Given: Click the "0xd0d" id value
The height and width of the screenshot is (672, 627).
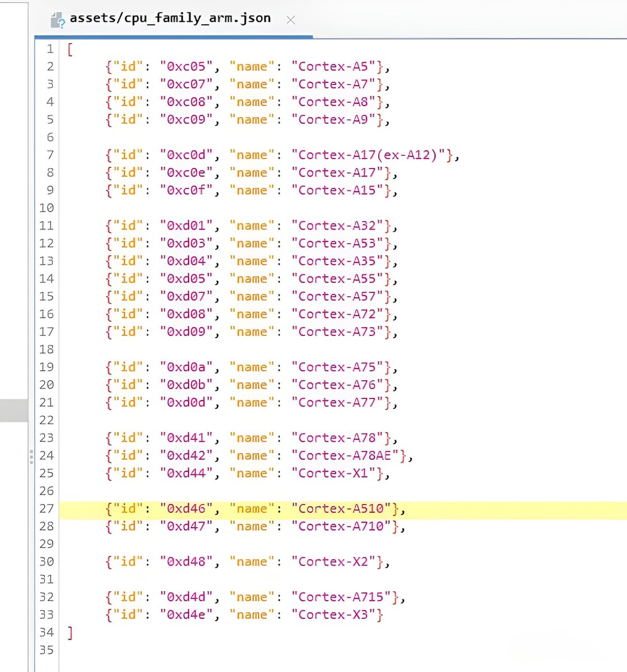Looking at the screenshot, I should point(187,403).
